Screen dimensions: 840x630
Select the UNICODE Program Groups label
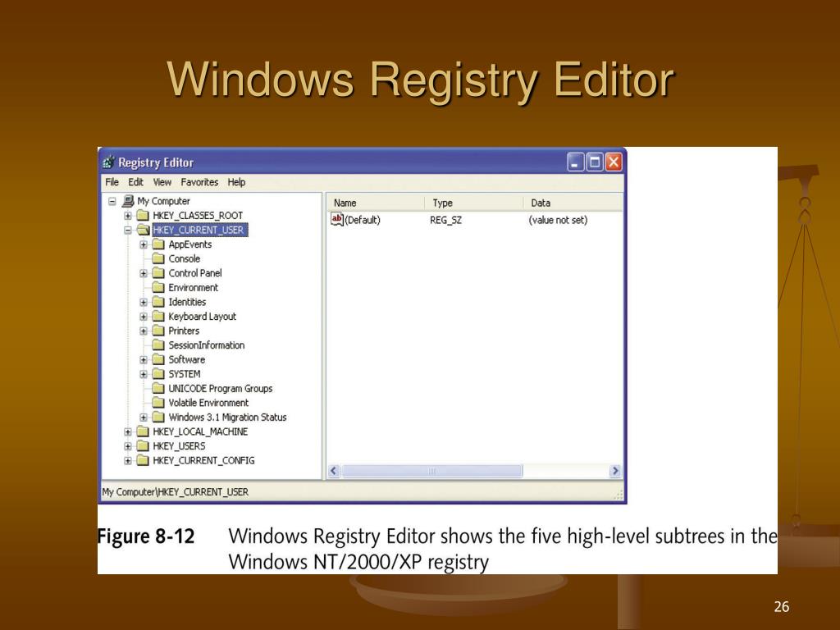(220, 388)
